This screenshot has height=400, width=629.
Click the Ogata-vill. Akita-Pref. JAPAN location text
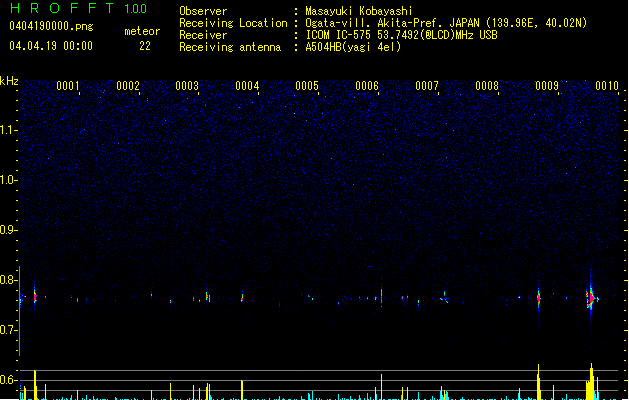pyautogui.click(x=446, y=23)
